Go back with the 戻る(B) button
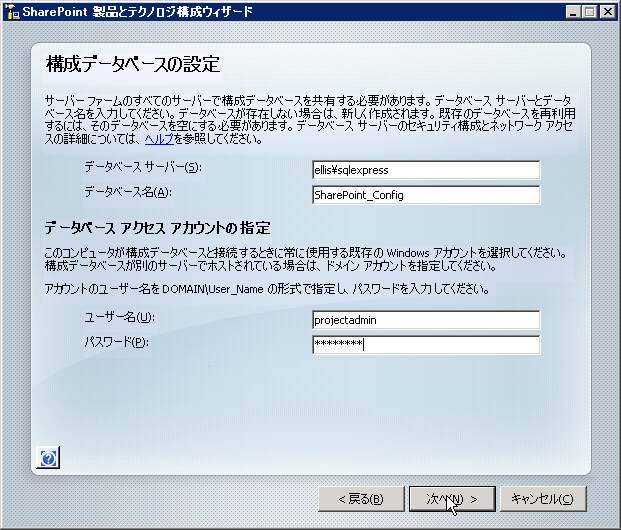This screenshot has width=621, height=530. (x=360, y=499)
